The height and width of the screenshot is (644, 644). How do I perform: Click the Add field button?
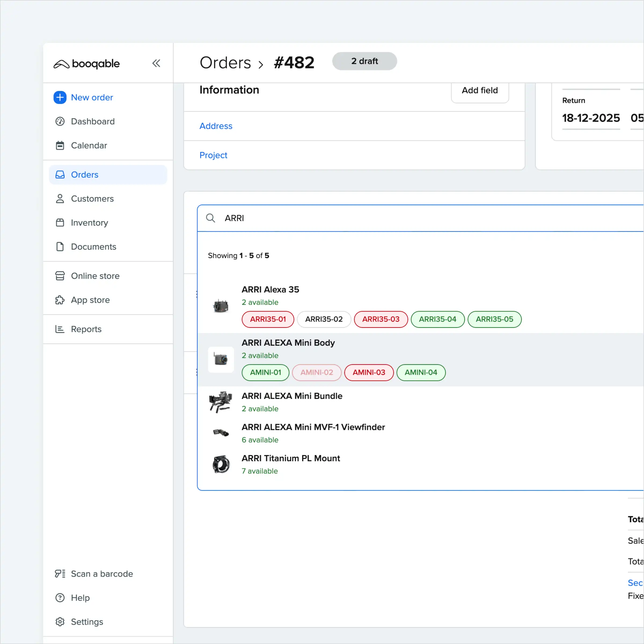479,90
